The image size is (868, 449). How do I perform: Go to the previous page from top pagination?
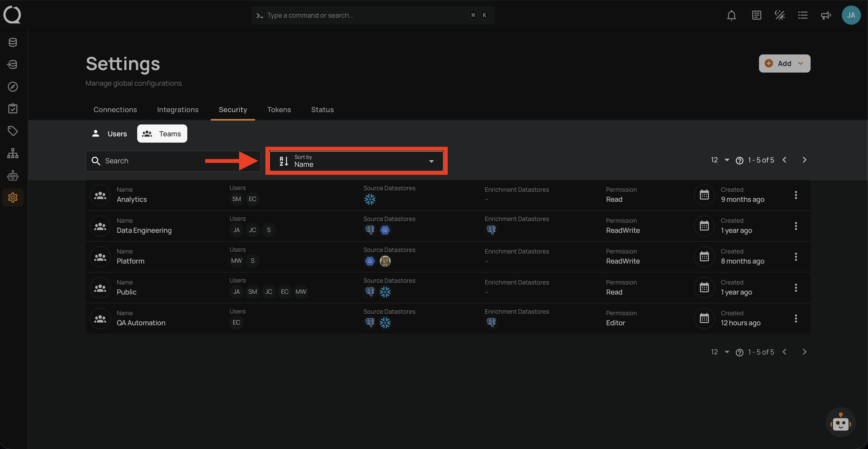[785, 160]
